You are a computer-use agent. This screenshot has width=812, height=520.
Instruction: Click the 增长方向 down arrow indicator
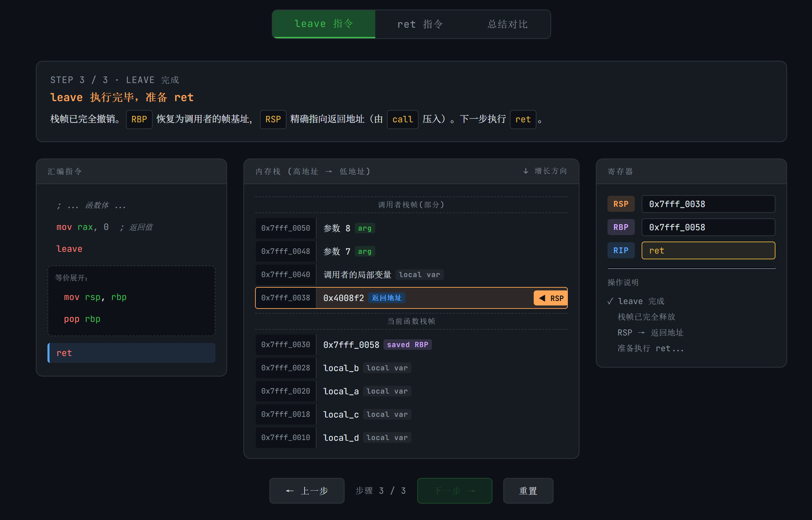[x=526, y=171]
